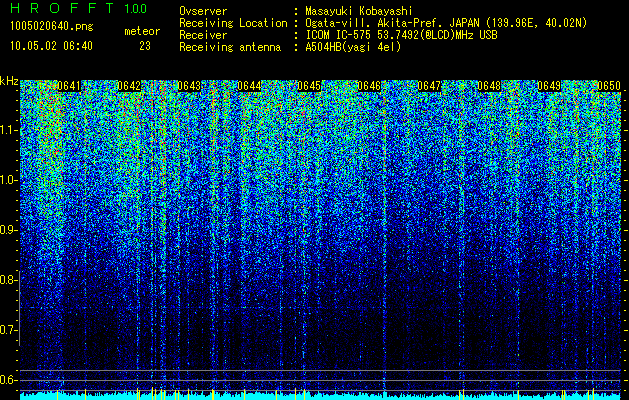Click the 0643 time marker
629x400 pixels.
pos(189,86)
